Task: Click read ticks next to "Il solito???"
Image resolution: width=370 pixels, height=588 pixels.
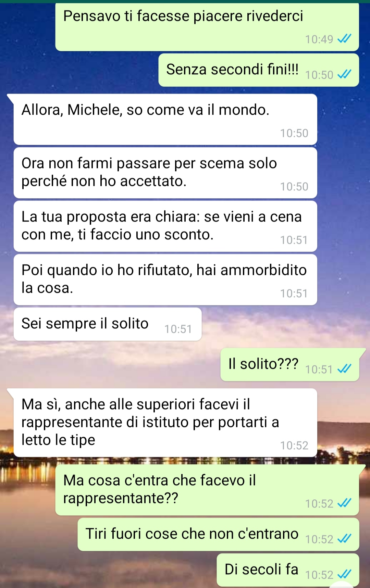Action: point(344,369)
